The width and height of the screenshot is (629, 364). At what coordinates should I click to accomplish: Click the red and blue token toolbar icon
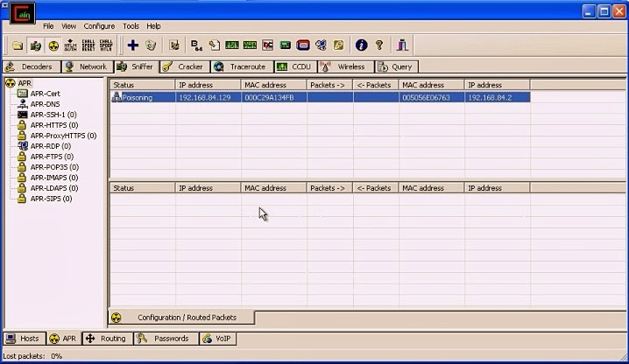coord(303,45)
